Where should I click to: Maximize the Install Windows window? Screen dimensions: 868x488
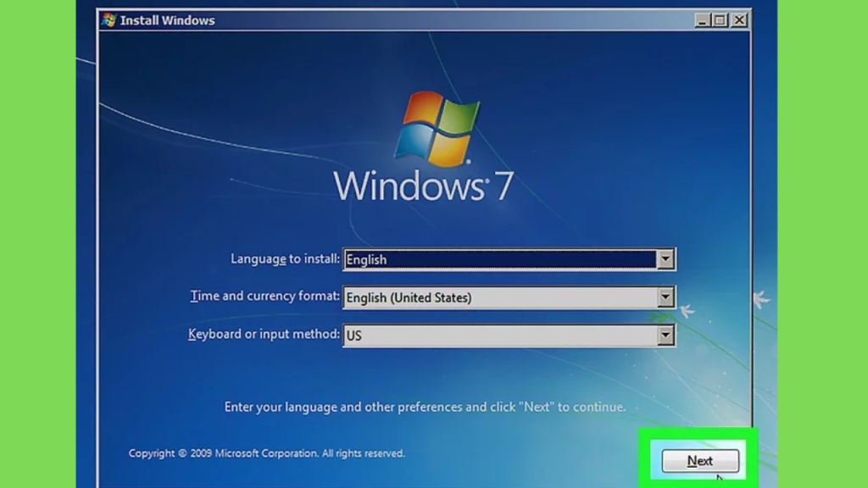720,20
